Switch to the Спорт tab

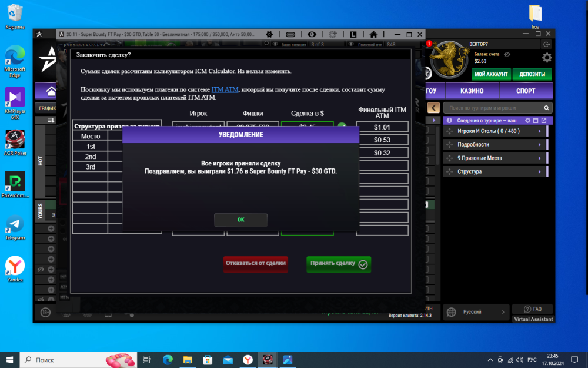coord(526,91)
